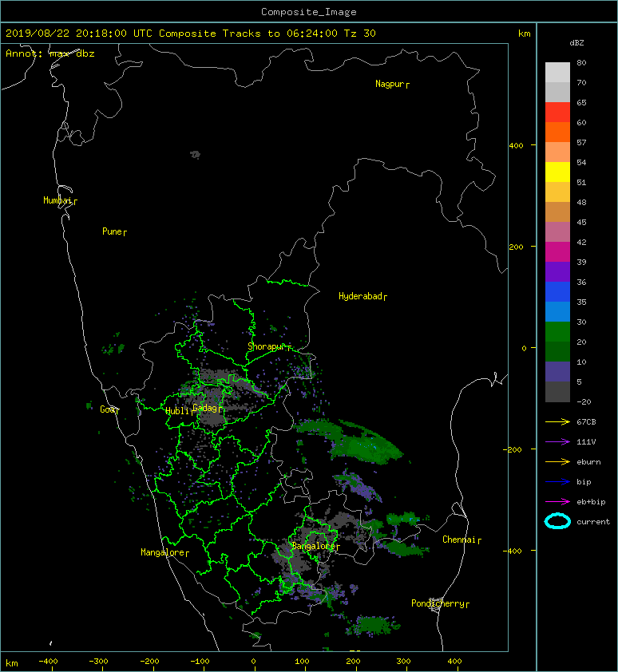Click the dBZ legend heading
Image resolution: width=618 pixels, height=672 pixels.
tap(576, 43)
